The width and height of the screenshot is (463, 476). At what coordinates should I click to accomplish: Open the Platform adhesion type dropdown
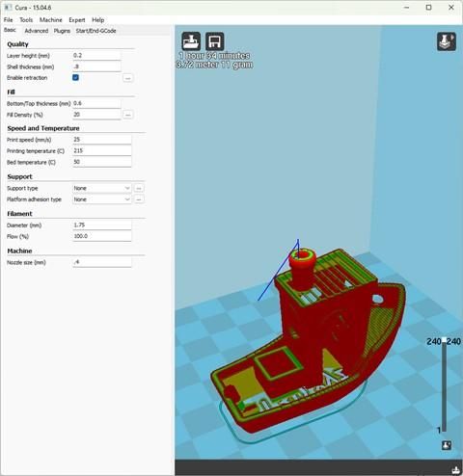pyautogui.click(x=101, y=199)
